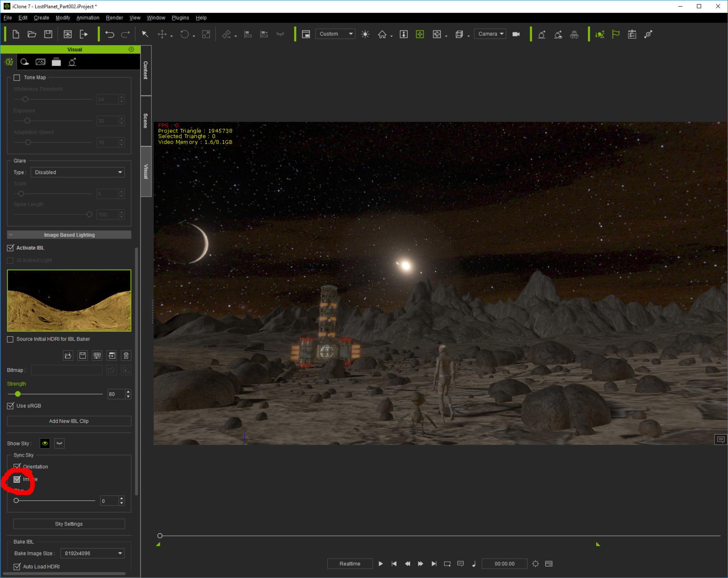Image resolution: width=728 pixels, height=578 pixels.
Task: Toggle the Use sRGB checkbox
Action: point(10,406)
